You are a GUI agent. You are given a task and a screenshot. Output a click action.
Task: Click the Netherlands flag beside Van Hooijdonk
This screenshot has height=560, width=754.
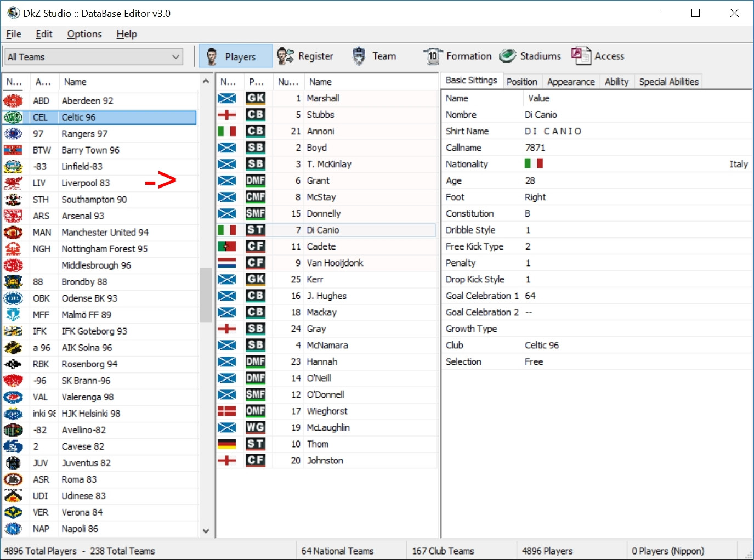pos(227,263)
